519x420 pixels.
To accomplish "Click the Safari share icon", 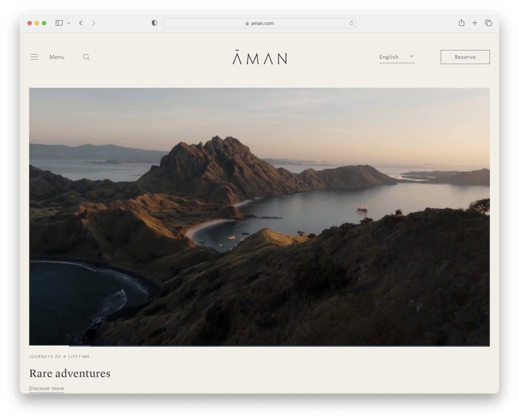I will [461, 22].
